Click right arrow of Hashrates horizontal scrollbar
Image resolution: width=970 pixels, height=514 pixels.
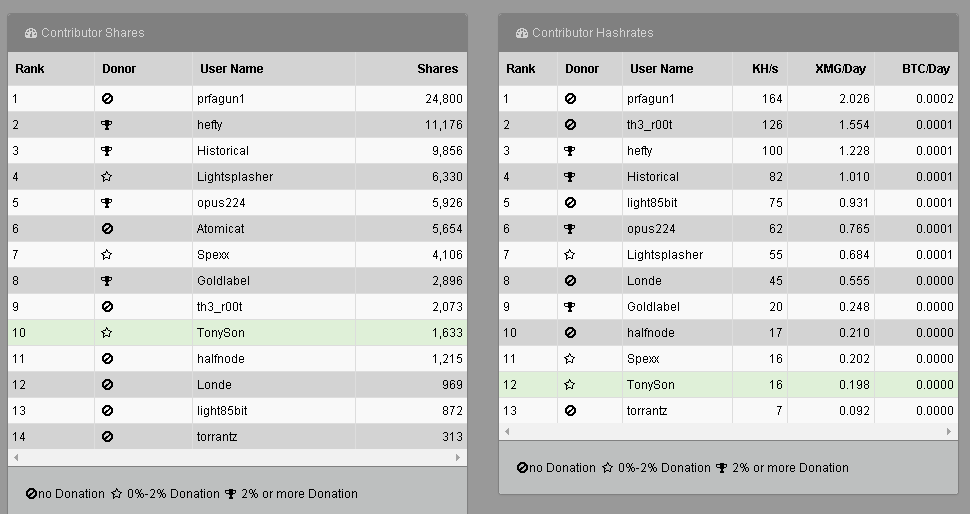[x=950, y=431]
